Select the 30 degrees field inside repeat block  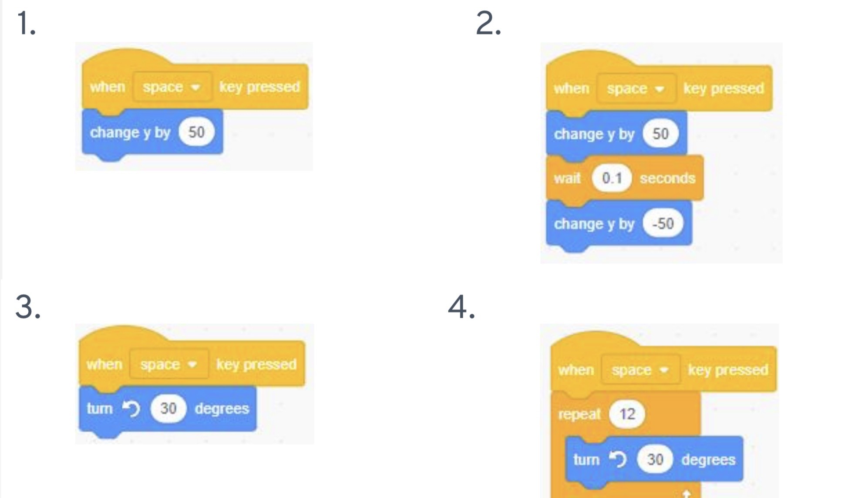pos(655,459)
